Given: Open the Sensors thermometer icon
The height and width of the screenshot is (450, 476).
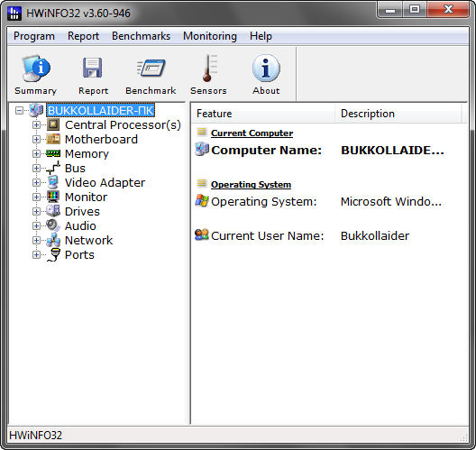Looking at the screenshot, I should pos(209,69).
